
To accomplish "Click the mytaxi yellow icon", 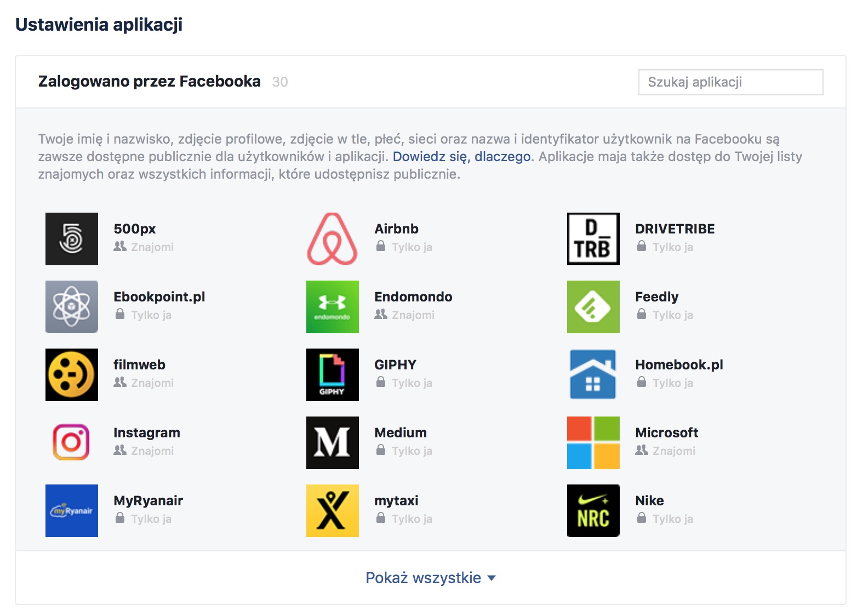I will [x=332, y=511].
